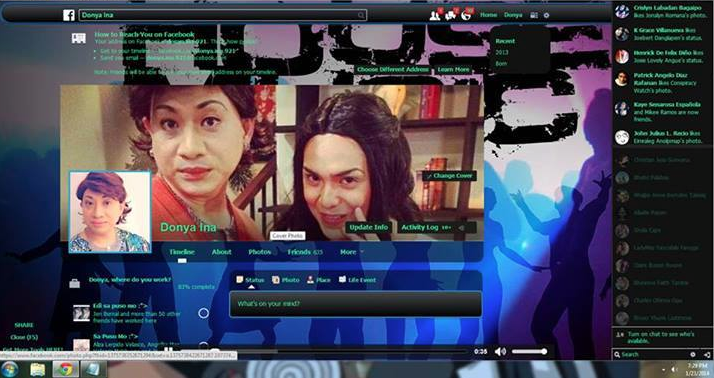Jump to 2013 in the timeline navigator
714x378 pixels.
pyautogui.click(x=502, y=52)
